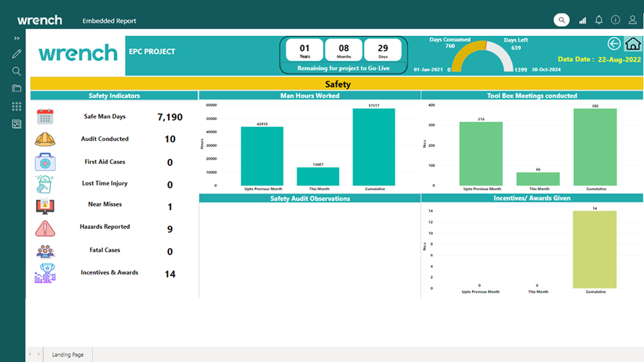Open notifications bell icon
The height and width of the screenshot is (362, 644).
pos(599,20)
